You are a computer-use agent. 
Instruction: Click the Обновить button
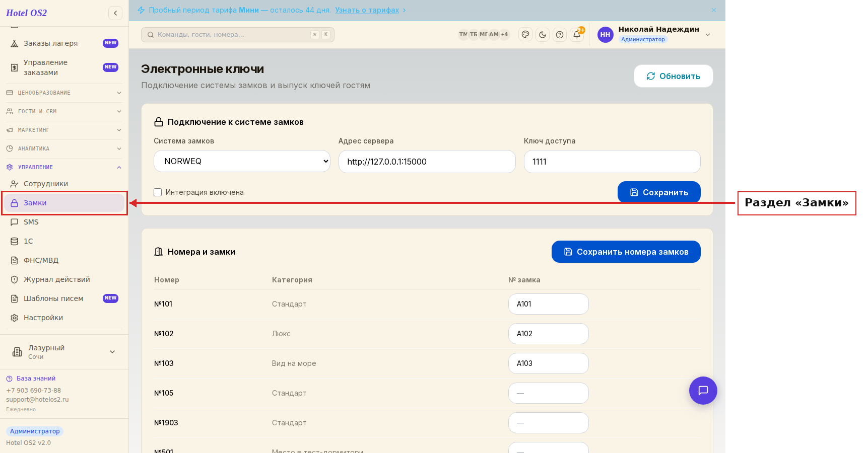[x=674, y=76]
